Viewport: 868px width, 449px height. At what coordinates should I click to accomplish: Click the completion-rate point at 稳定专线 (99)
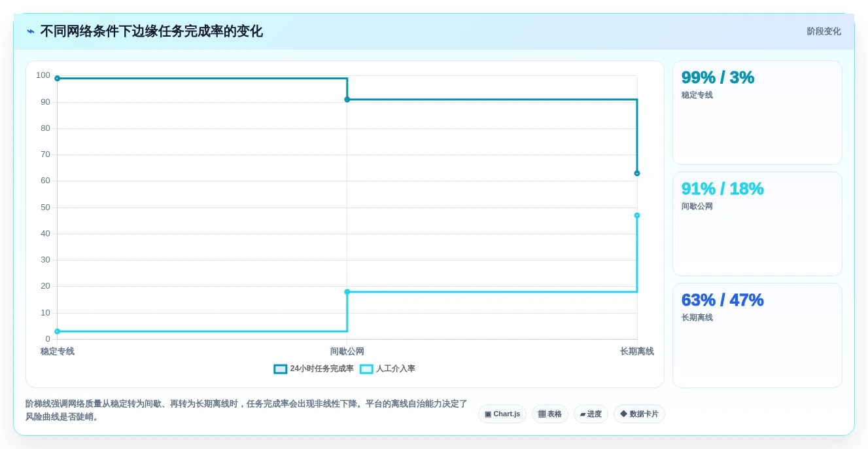[57, 79]
